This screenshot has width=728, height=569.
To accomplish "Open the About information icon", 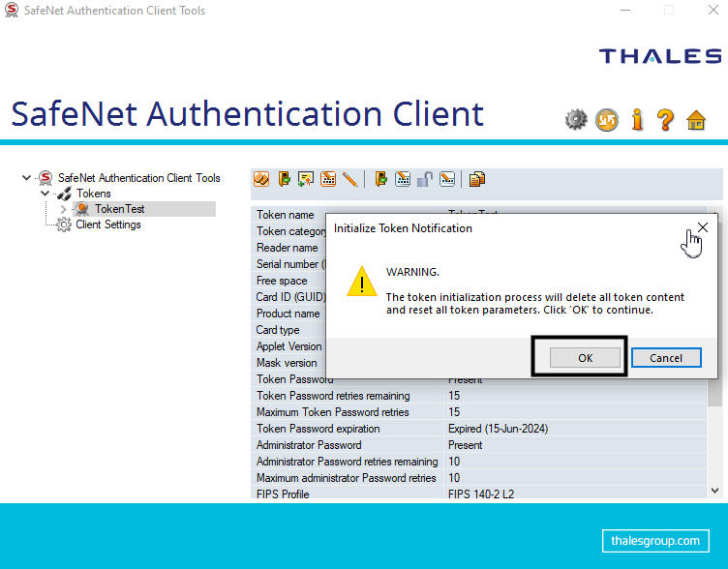I will click(637, 120).
